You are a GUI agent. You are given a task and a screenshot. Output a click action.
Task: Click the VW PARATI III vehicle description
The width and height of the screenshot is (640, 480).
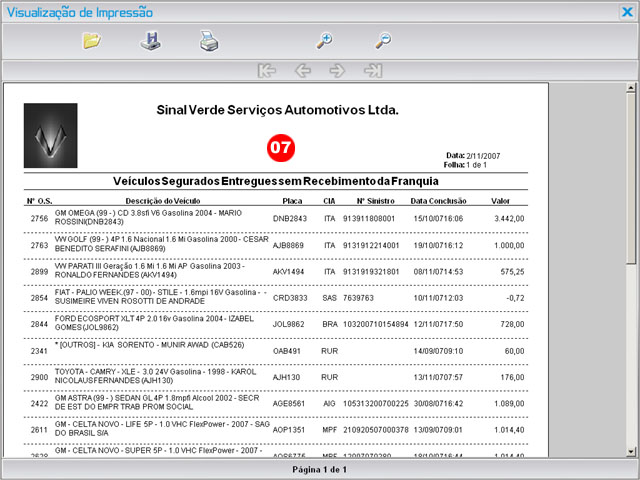(x=150, y=270)
